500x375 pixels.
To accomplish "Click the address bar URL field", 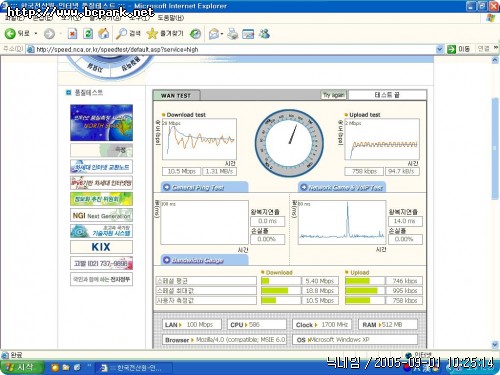I will click(x=232, y=49).
